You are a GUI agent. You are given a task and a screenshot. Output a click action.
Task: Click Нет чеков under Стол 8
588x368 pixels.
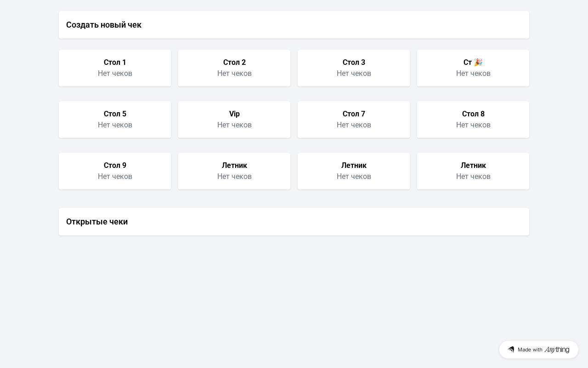tap(473, 125)
